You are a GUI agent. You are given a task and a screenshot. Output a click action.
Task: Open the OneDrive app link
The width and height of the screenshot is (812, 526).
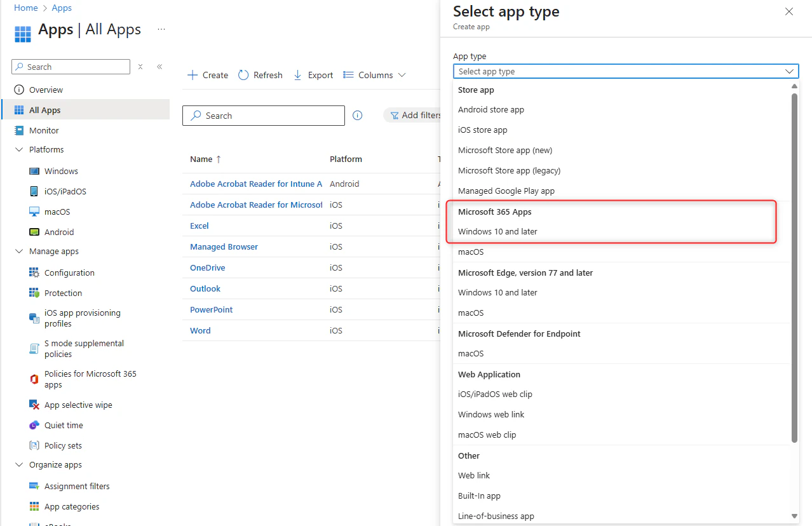[x=208, y=267]
